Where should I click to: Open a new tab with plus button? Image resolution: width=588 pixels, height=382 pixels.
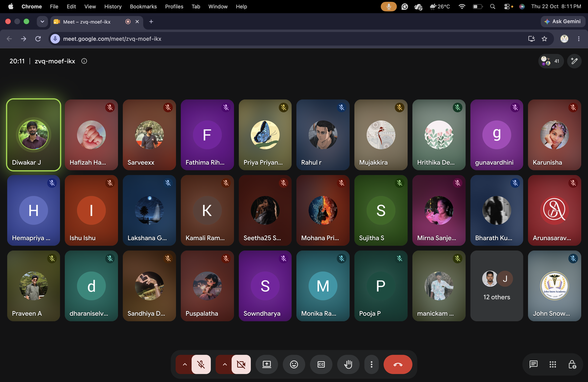(x=151, y=22)
